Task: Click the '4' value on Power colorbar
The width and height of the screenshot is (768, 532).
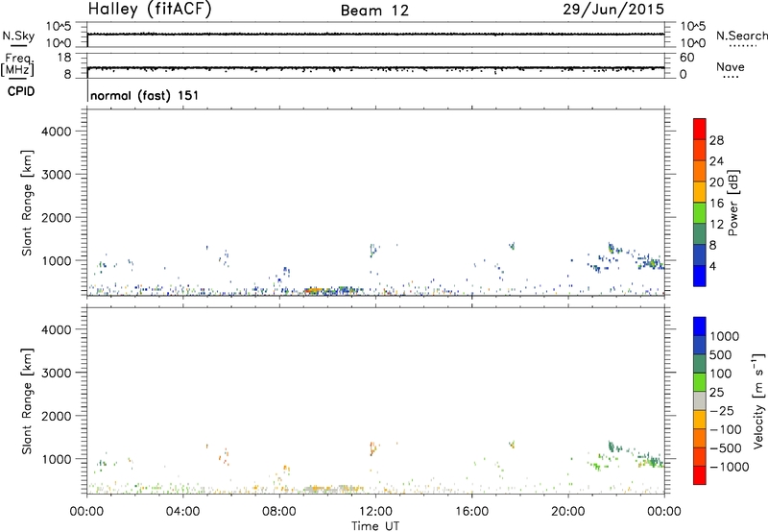Action: click(x=712, y=266)
